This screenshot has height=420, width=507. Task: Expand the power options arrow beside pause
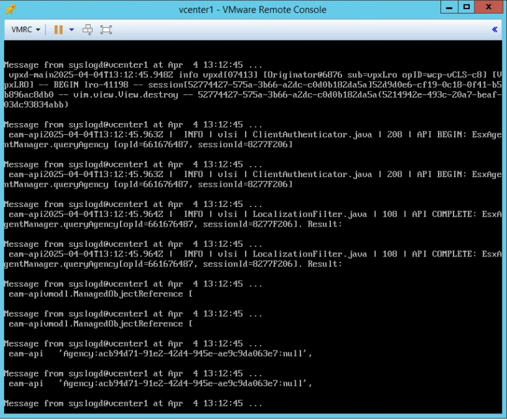pos(70,30)
